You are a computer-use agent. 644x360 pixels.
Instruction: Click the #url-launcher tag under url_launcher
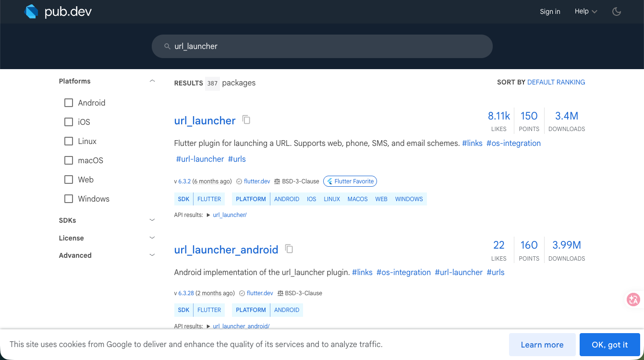click(200, 159)
